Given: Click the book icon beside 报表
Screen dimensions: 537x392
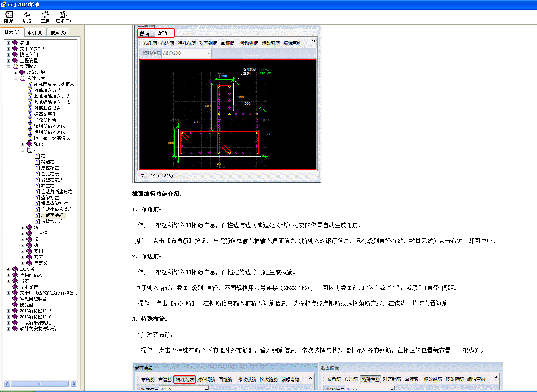Looking at the screenshot, I should [15, 281].
